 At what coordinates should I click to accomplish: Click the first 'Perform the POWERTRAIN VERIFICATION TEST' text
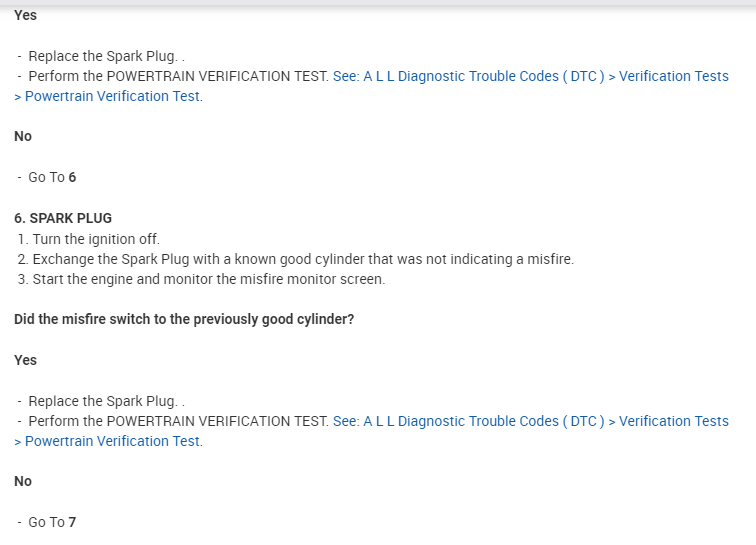point(178,76)
